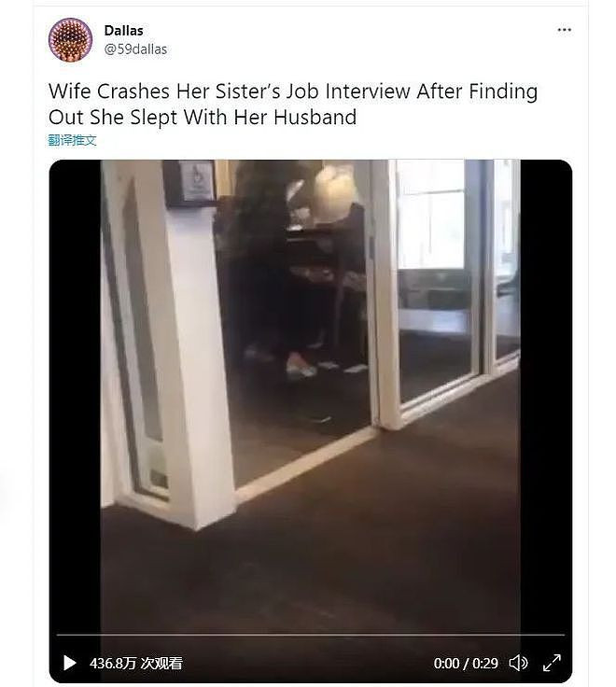Play the tweet video
616x687 pixels.
tap(69, 663)
